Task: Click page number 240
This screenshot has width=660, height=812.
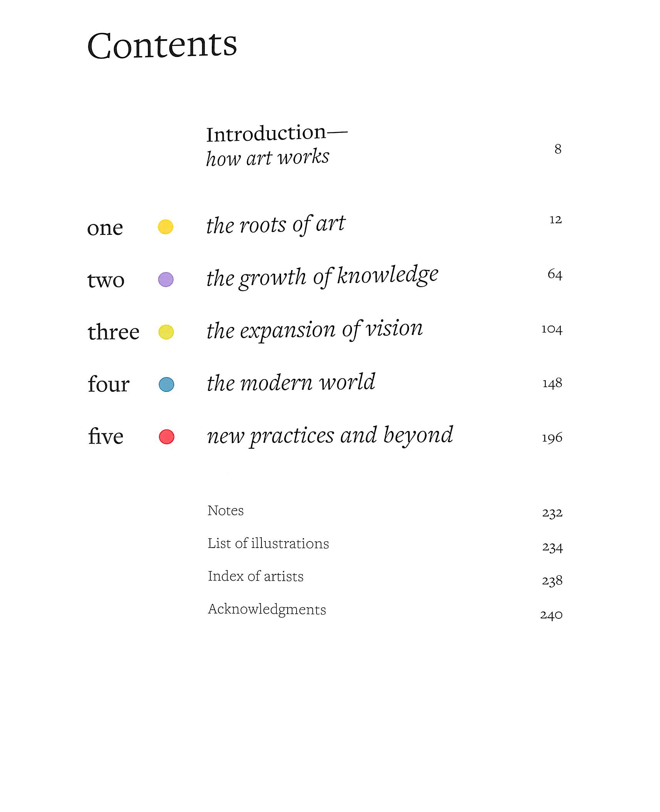Action: pyautogui.click(x=551, y=615)
